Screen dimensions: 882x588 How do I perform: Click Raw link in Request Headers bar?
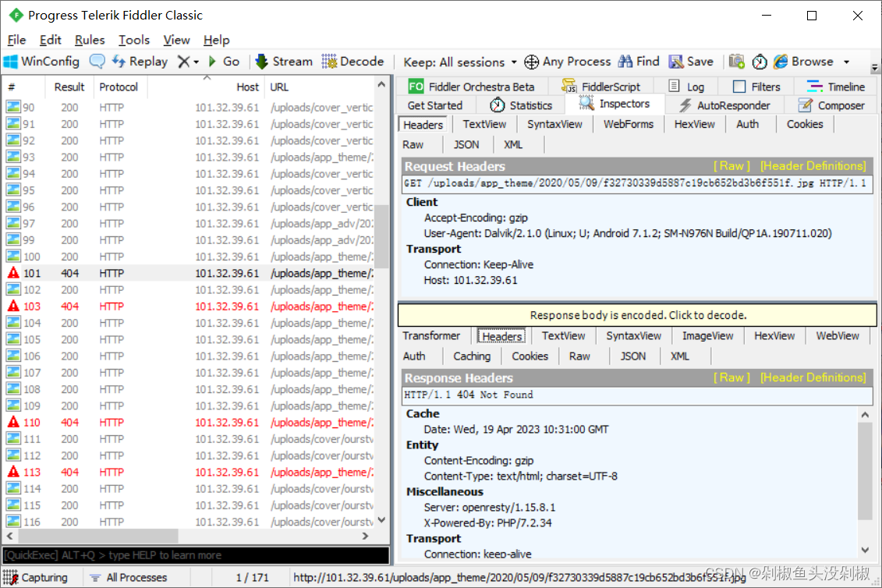tap(731, 166)
